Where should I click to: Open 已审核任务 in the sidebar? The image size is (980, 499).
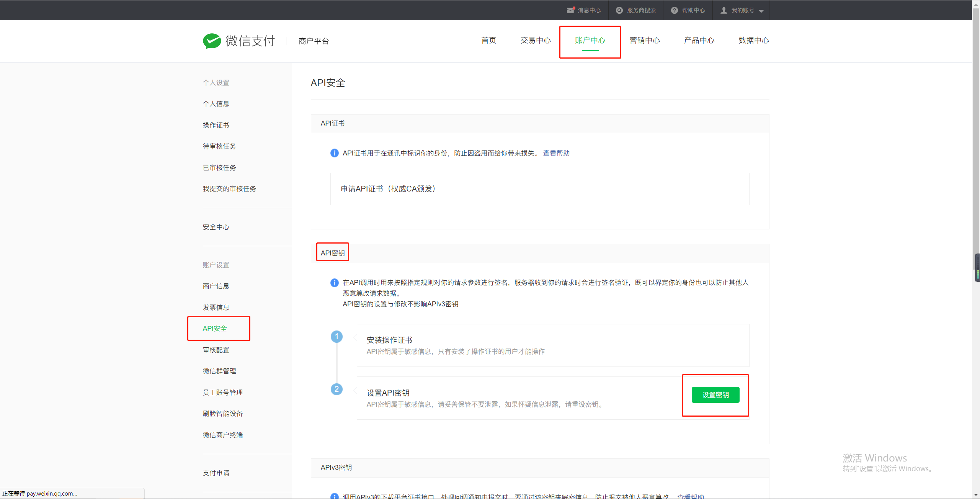219,168
